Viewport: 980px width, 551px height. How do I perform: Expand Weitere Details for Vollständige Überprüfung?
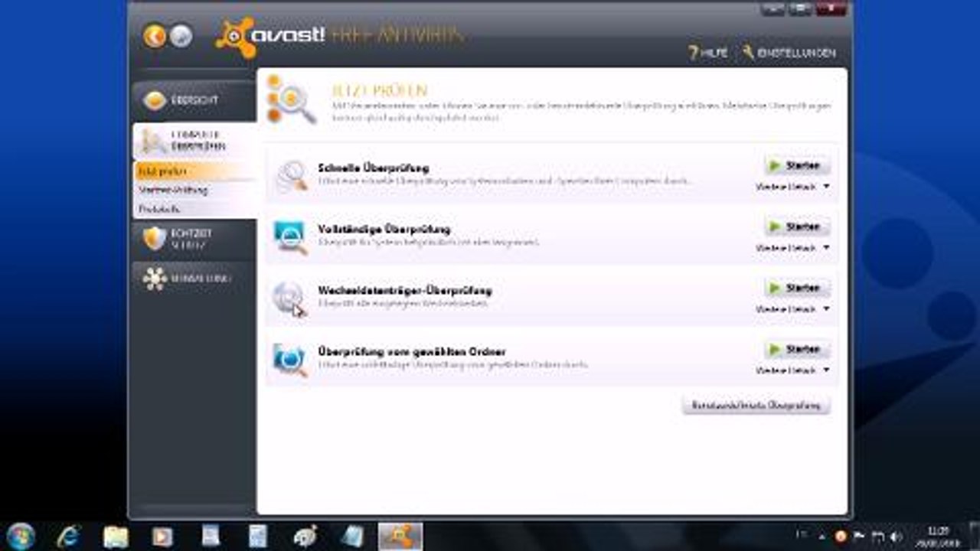pos(792,248)
